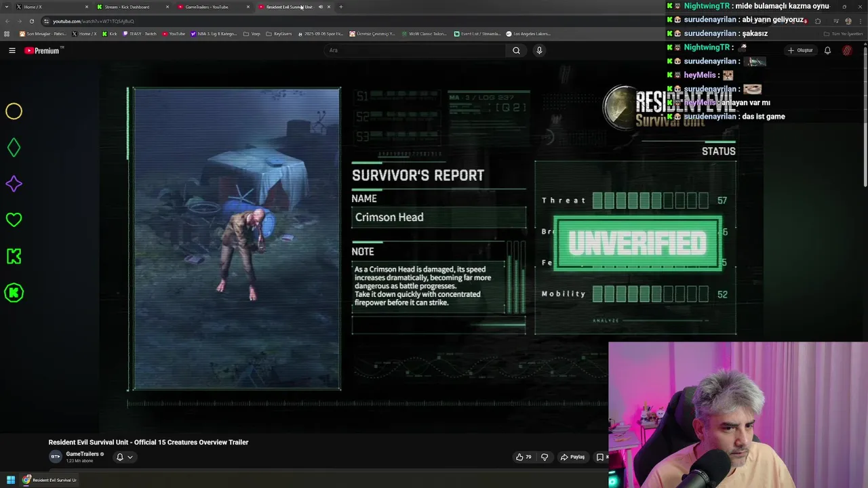868x488 pixels.
Task: Click the green heart overlay icon
Action: [x=14, y=220]
